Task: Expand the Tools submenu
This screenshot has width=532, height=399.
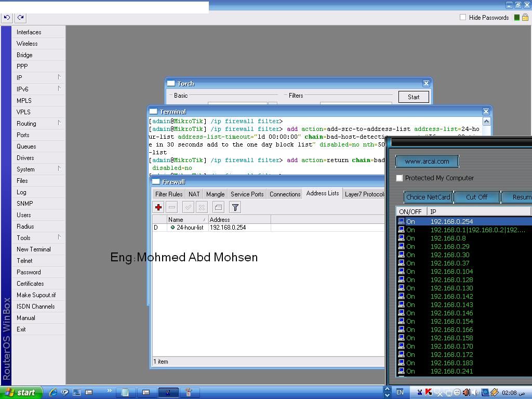Action: click(x=38, y=238)
